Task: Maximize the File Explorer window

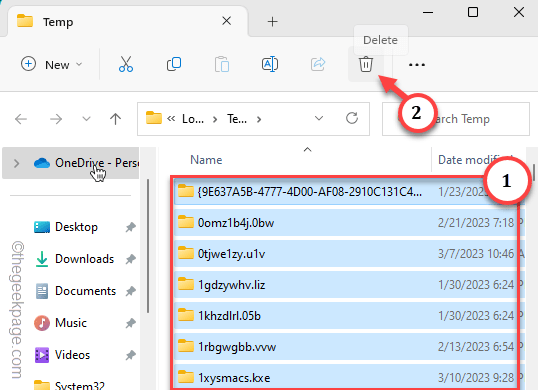Action: 473,12
